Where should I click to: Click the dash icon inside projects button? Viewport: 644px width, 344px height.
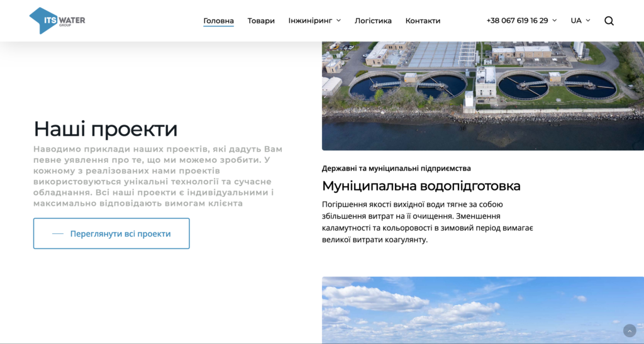(x=58, y=233)
